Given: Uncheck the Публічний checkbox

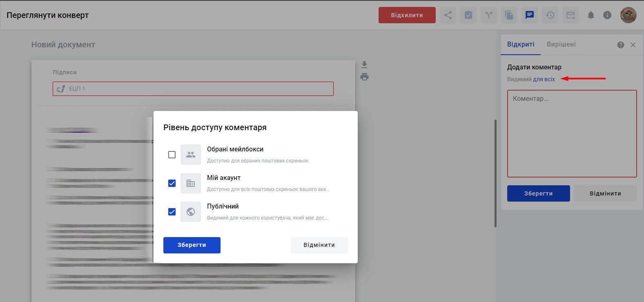Looking at the screenshot, I should click(x=172, y=212).
